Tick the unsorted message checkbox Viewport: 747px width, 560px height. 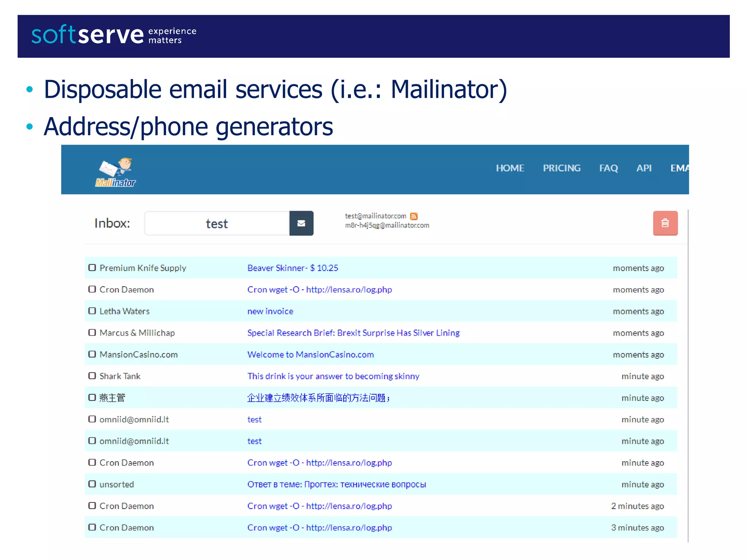[92, 484]
